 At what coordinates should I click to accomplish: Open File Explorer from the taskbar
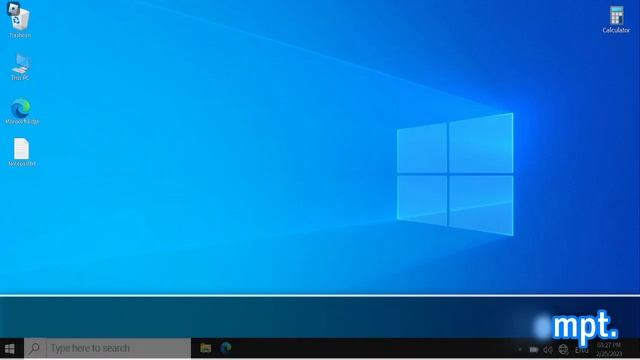[x=205, y=348]
